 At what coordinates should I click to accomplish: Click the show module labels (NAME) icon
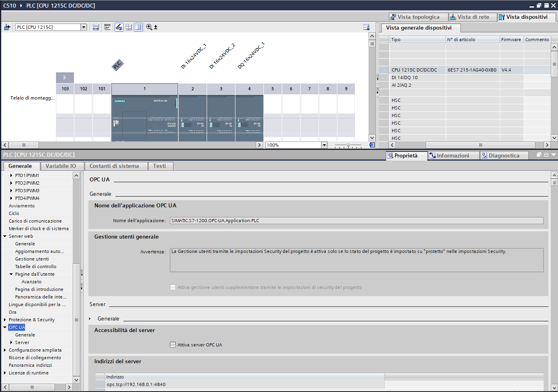pyautogui.click(x=107, y=27)
